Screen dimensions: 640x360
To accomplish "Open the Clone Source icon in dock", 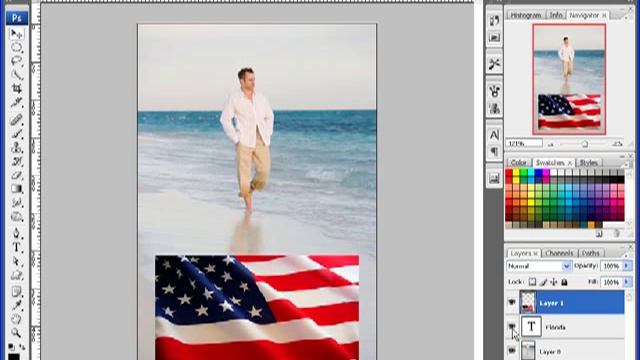I will pyautogui.click(x=494, y=109).
